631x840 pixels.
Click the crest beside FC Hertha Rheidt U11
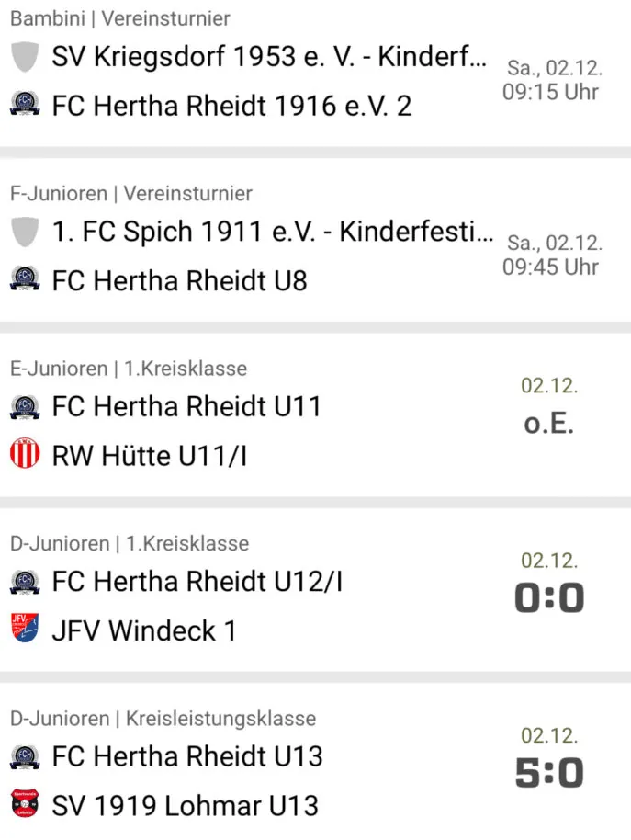click(x=25, y=407)
